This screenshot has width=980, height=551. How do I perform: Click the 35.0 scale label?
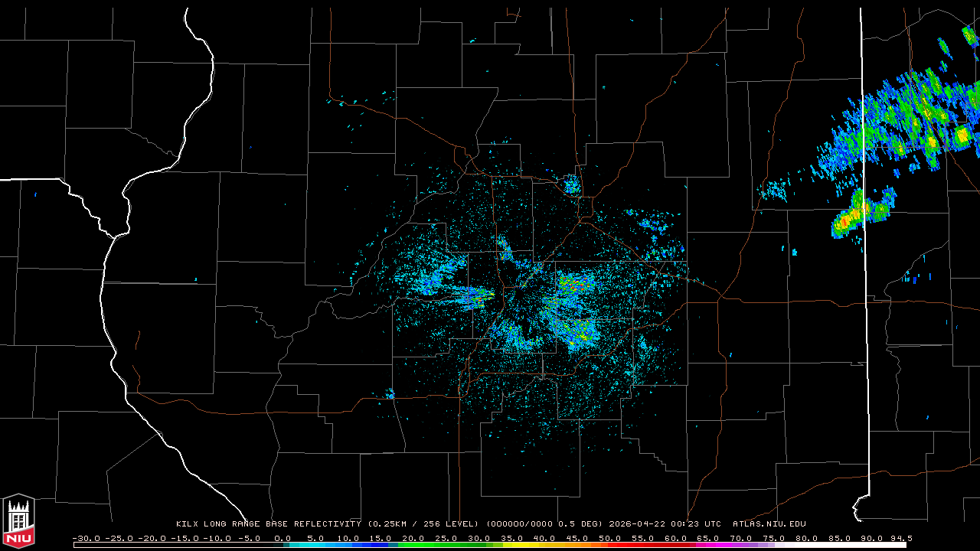(x=512, y=538)
